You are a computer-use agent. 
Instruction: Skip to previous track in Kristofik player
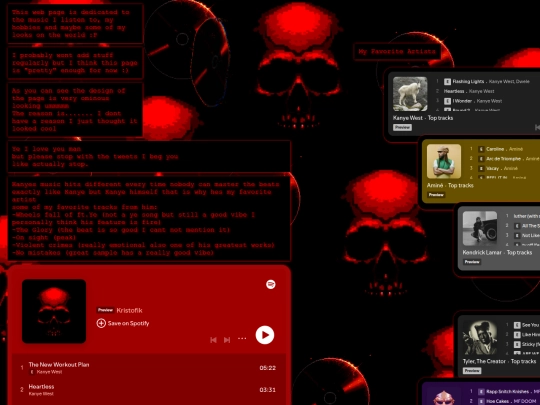tap(213, 340)
